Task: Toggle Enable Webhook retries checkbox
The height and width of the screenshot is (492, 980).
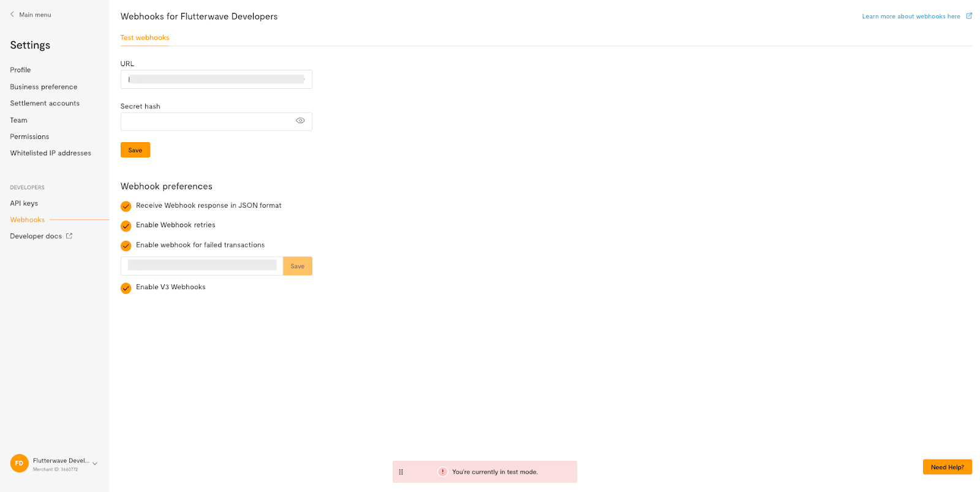Action: pos(126,225)
